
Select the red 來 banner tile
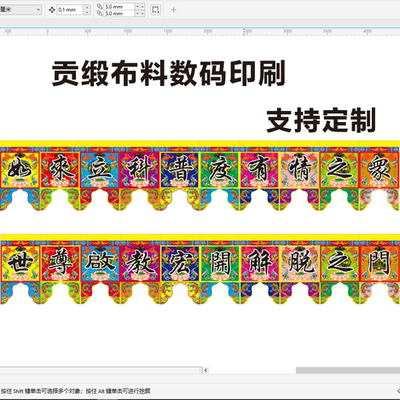60,170
